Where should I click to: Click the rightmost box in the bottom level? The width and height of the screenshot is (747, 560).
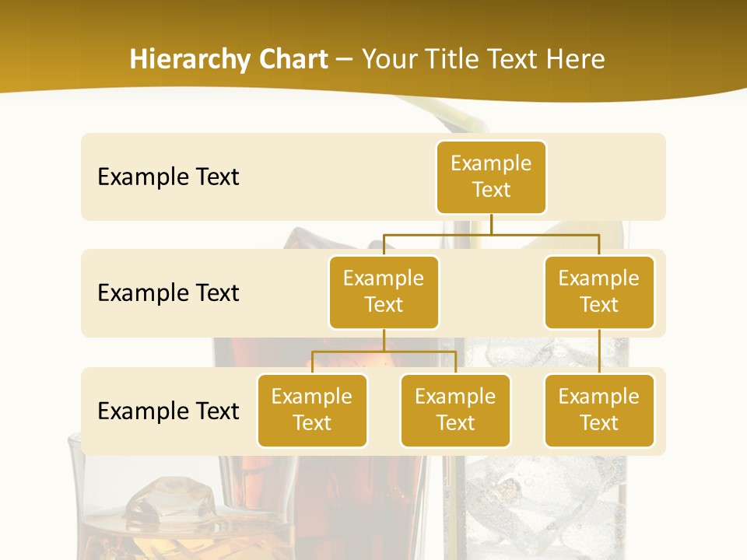coord(599,410)
